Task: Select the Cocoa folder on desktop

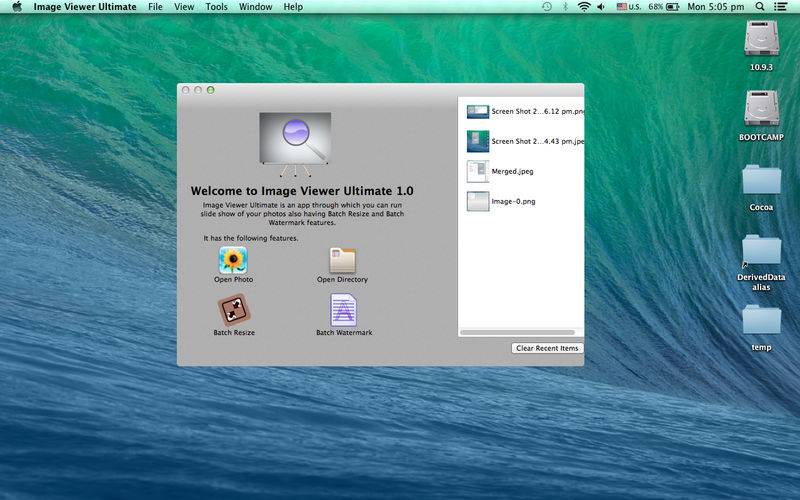Action: coord(761,180)
